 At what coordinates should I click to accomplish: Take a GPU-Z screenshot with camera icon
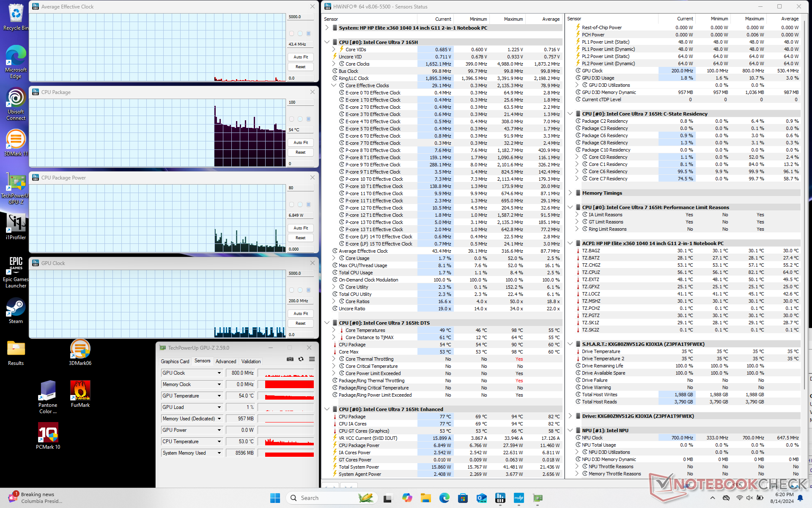click(290, 359)
